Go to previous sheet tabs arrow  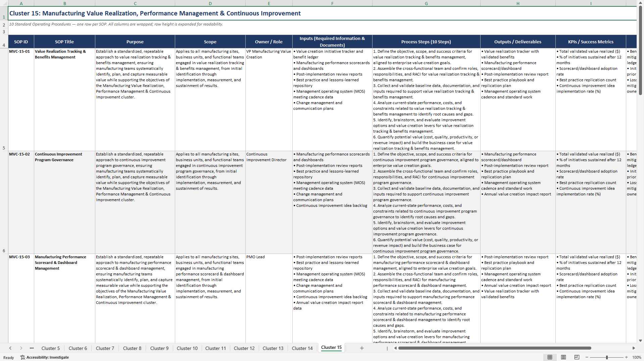pos(10,348)
